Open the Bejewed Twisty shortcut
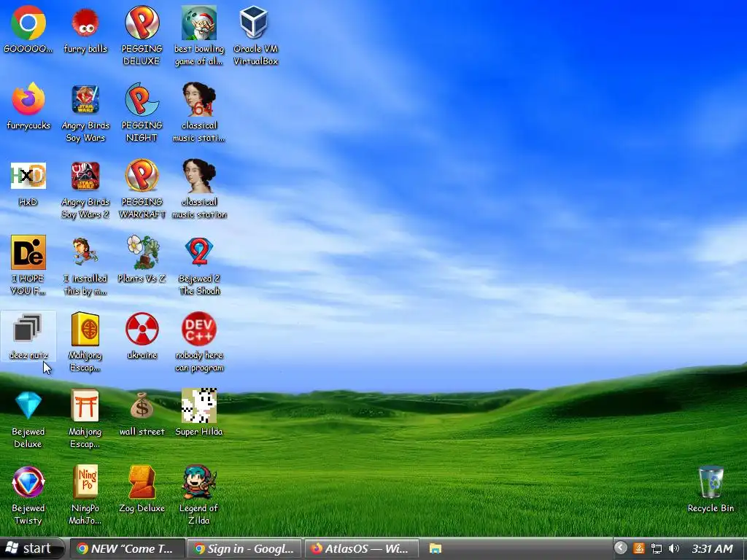 click(x=28, y=482)
